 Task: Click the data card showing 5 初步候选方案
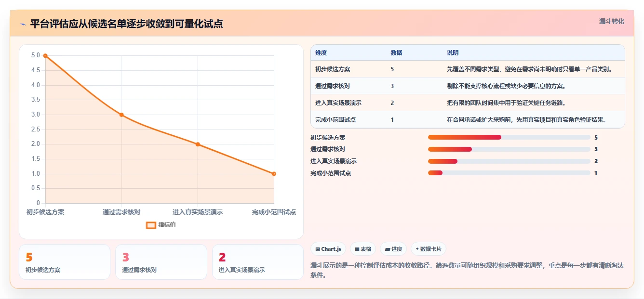[x=65, y=262]
